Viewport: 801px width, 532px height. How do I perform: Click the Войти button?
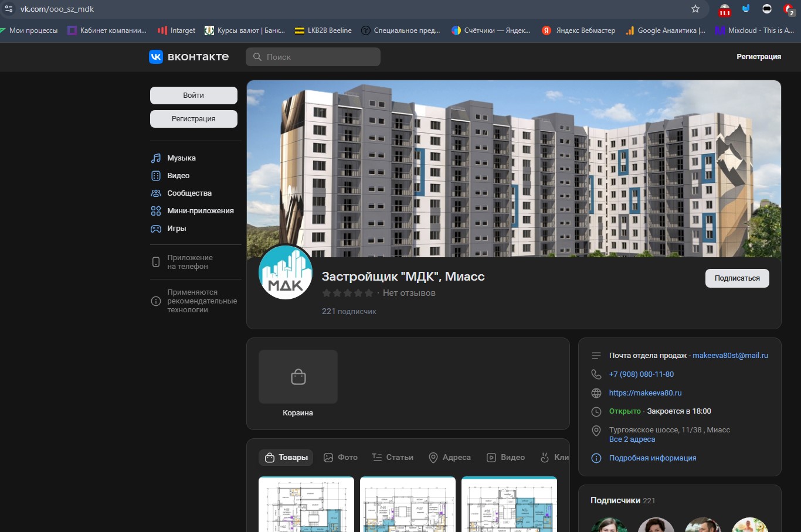point(194,96)
